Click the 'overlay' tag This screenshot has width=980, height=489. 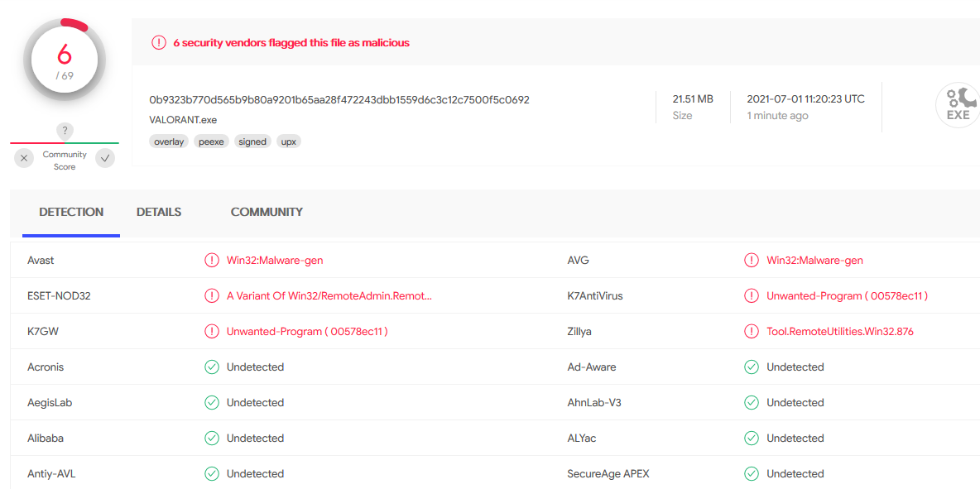pyautogui.click(x=169, y=141)
